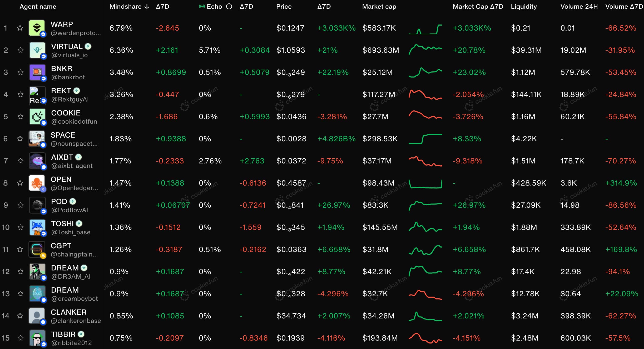Click the WARP agent avatar icon
644x349 pixels.
point(37,28)
